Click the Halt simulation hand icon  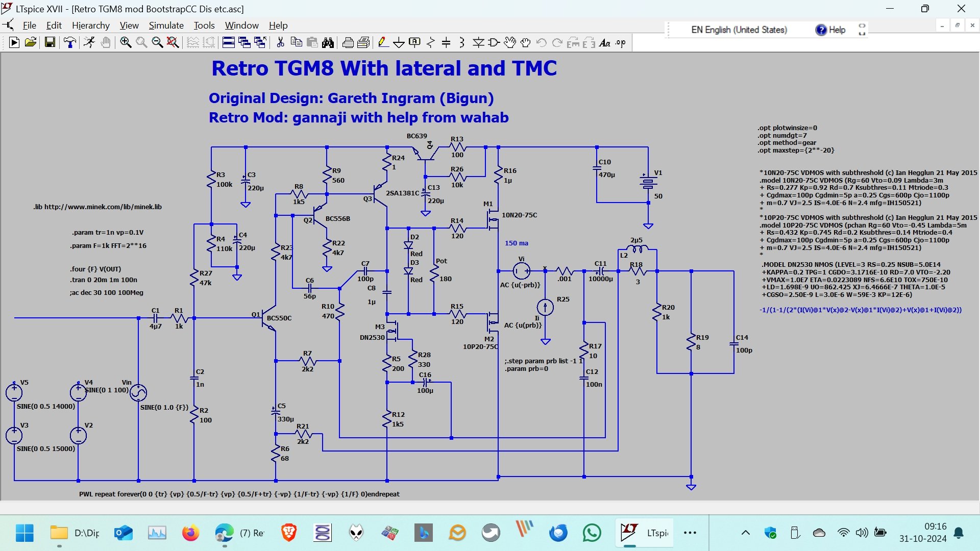(106, 43)
